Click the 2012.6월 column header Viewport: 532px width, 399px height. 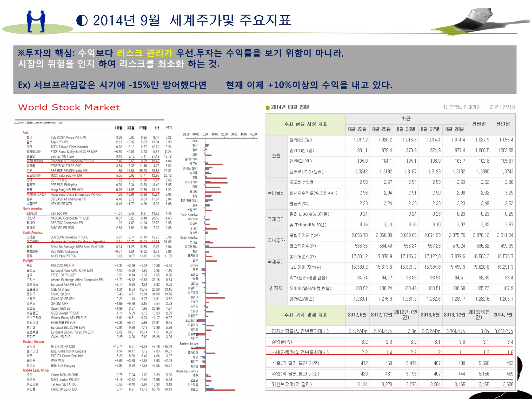click(x=357, y=315)
